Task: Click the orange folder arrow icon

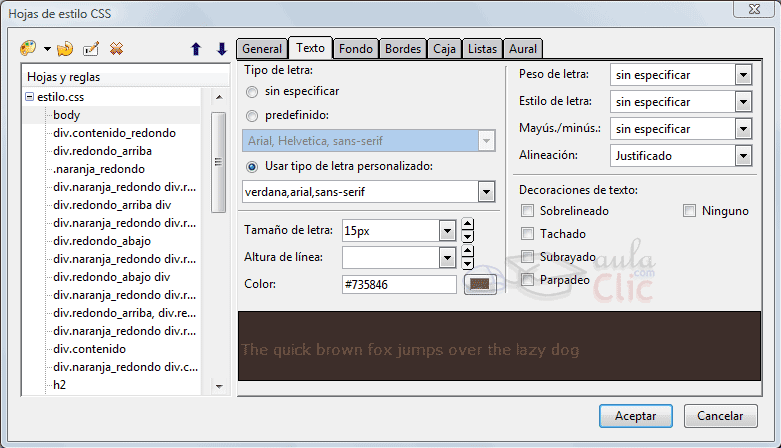Action: click(65, 48)
